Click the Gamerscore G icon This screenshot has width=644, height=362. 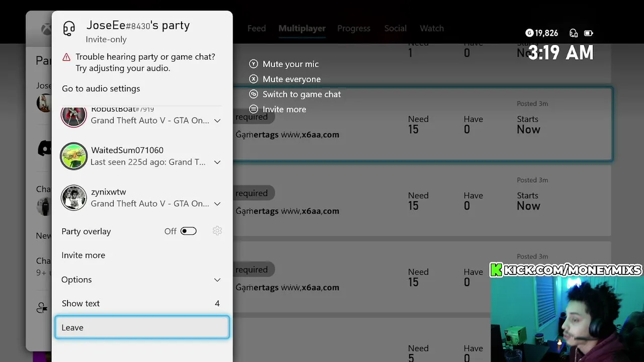[x=529, y=33]
